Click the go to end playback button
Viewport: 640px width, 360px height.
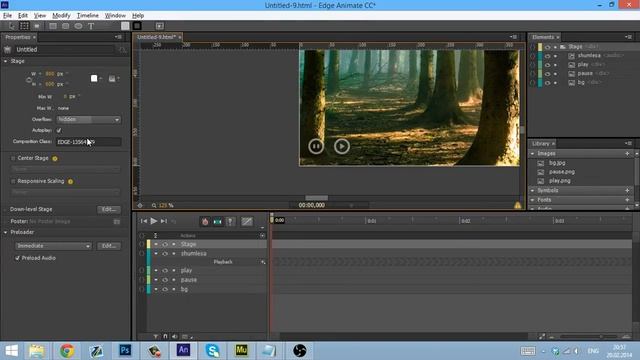(x=164, y=221)
